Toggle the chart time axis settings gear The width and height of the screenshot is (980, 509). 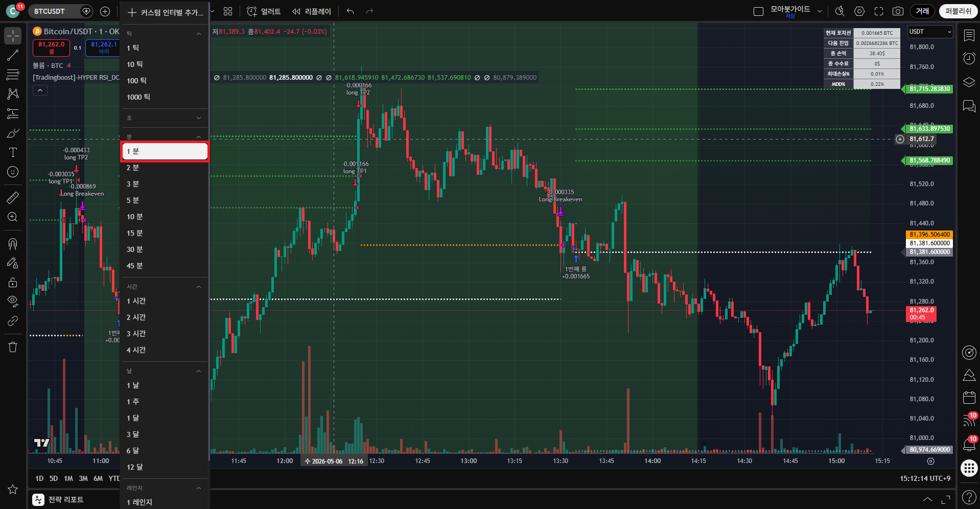(930, 461)
